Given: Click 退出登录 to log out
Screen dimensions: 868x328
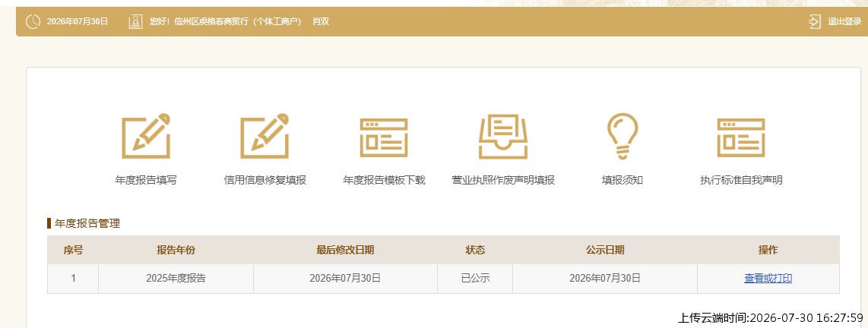Looking at the screenshot, I should 844,21.
